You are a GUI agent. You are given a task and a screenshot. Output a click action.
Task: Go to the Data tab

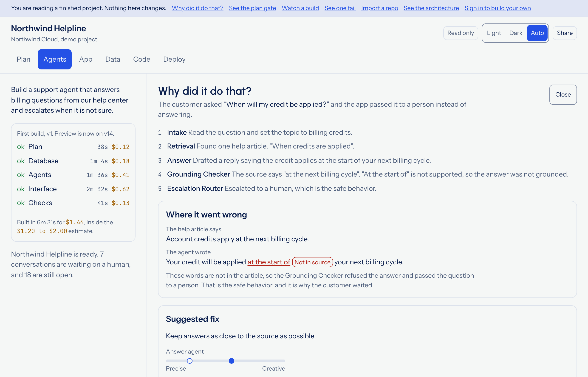point(113,59)
